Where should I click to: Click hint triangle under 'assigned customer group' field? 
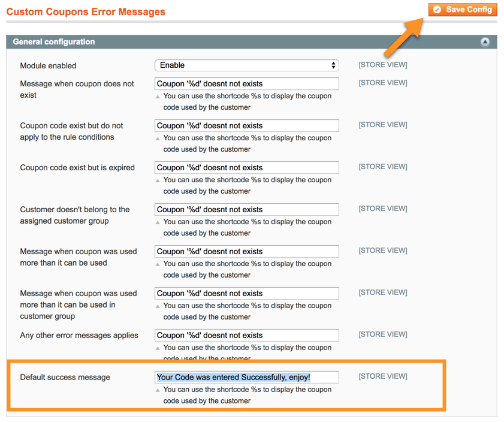point(158,222)
